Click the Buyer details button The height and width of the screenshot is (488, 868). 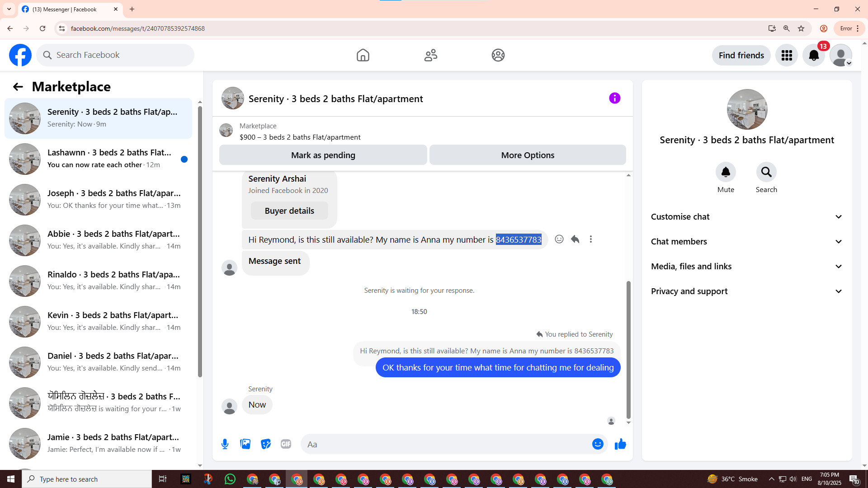[x=289, y=211]
